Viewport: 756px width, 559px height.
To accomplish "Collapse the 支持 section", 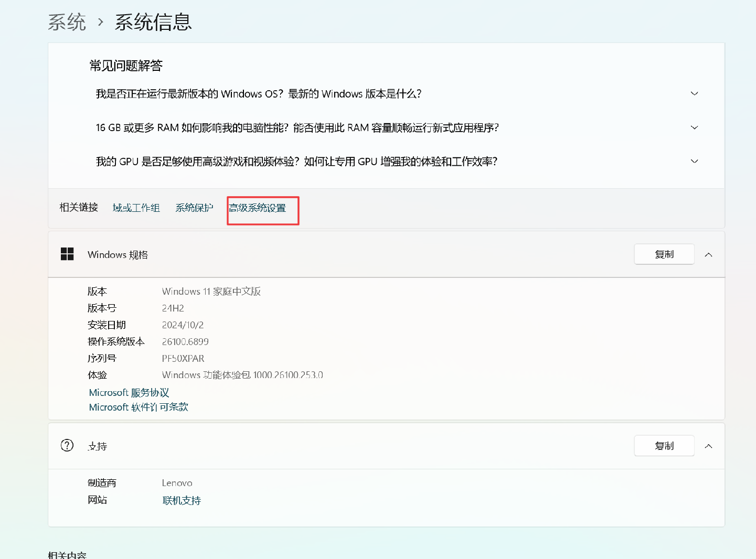I will point(708,446).
